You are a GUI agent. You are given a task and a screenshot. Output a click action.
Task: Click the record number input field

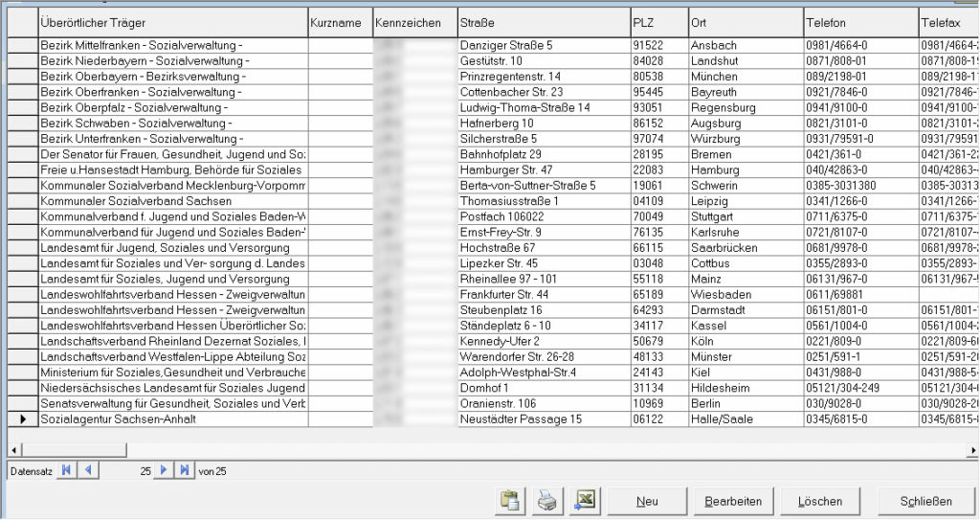pyautogui.click(x=124, y=470)
